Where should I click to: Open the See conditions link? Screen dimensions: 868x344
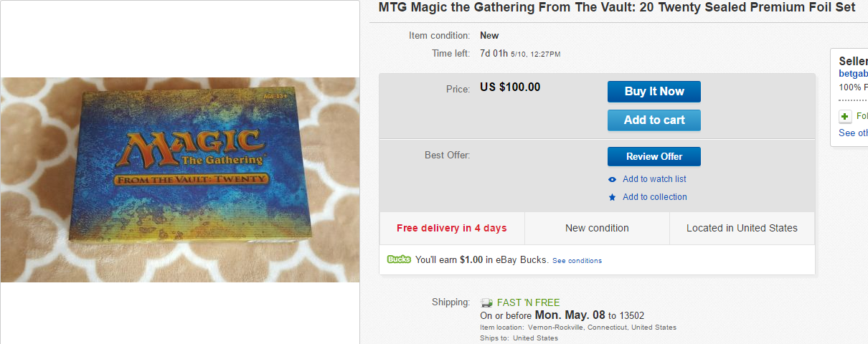tap(577, 260)
